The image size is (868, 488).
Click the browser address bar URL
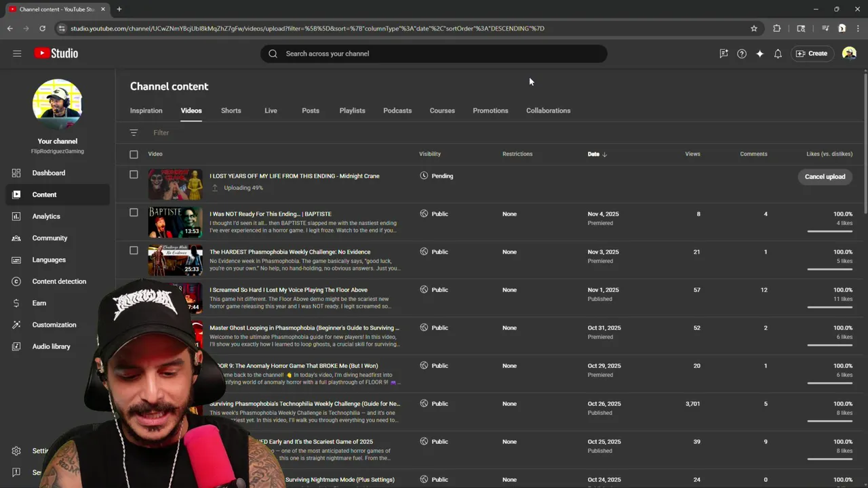pyautogui.click(x=307, y=28)
